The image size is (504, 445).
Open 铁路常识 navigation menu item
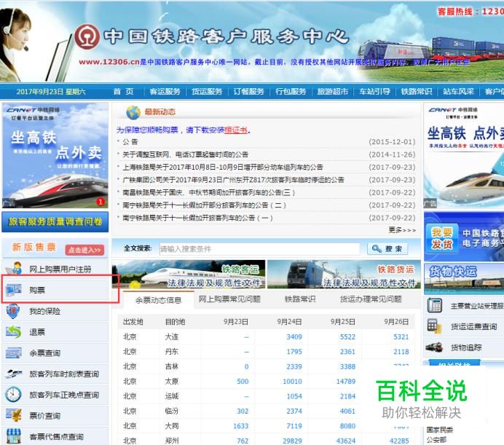pos(417,92)
